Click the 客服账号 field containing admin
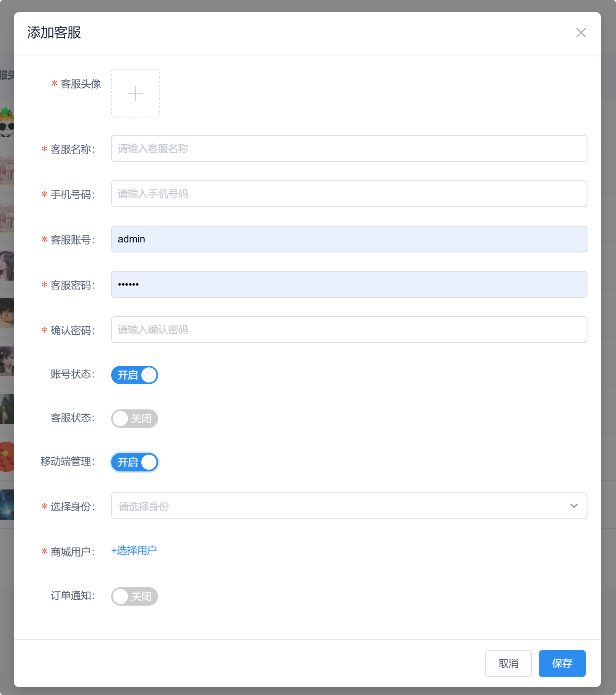Image resolution: width=616 pixels, height=695 pixels. (348, 239)
